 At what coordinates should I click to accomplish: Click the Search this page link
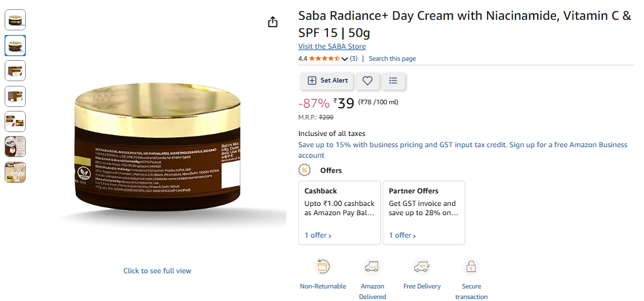(392, 59)
